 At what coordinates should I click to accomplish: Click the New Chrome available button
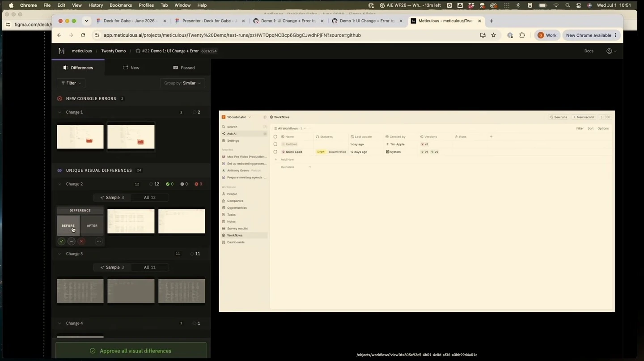tap(591, 35)
